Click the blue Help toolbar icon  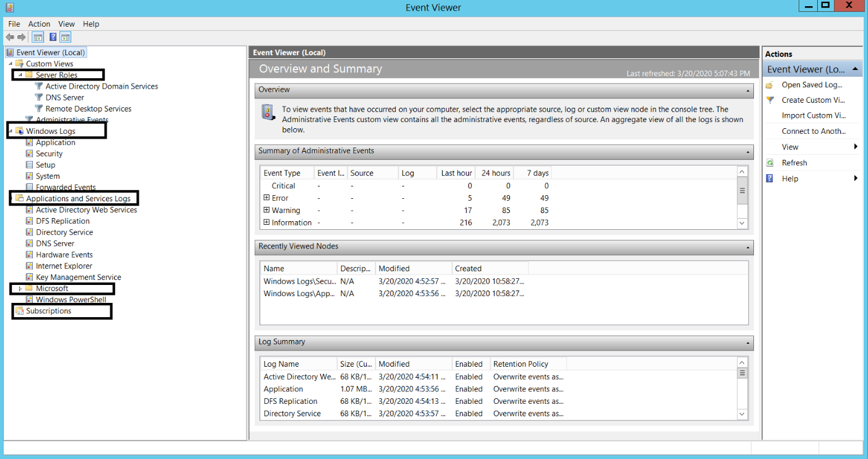pos(53,37)
